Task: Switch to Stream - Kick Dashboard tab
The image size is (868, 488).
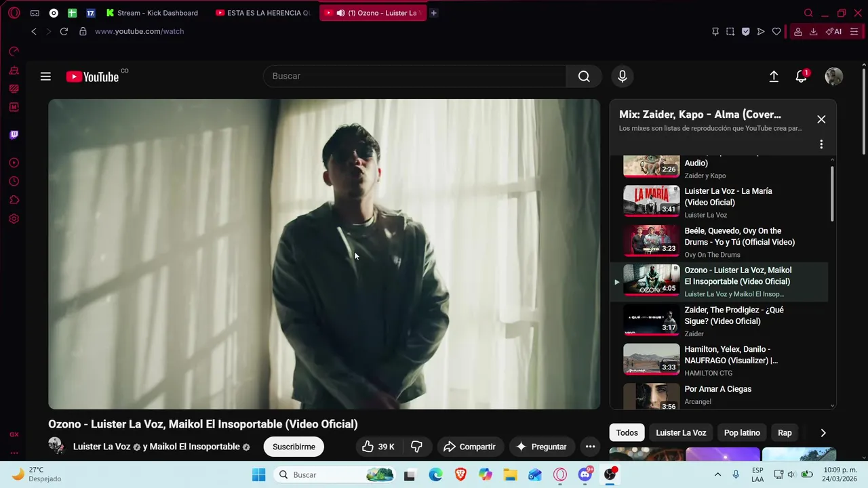Action: click(152, 13)
